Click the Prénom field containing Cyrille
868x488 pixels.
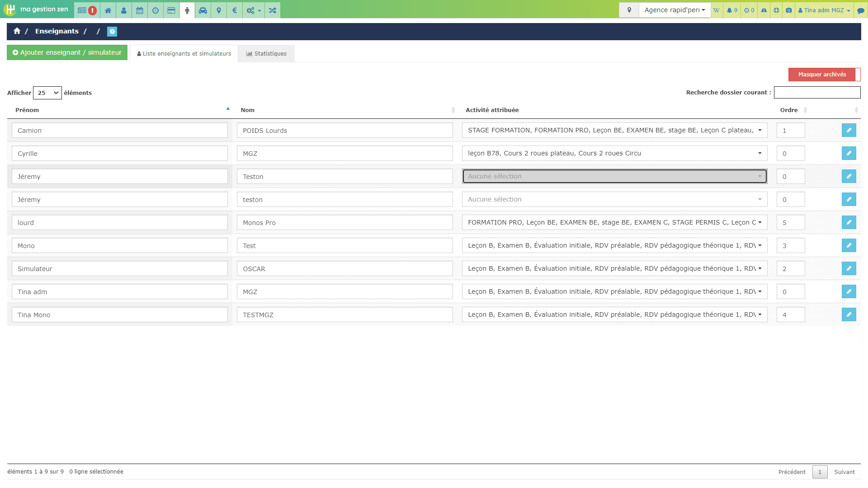click(120, 153)
